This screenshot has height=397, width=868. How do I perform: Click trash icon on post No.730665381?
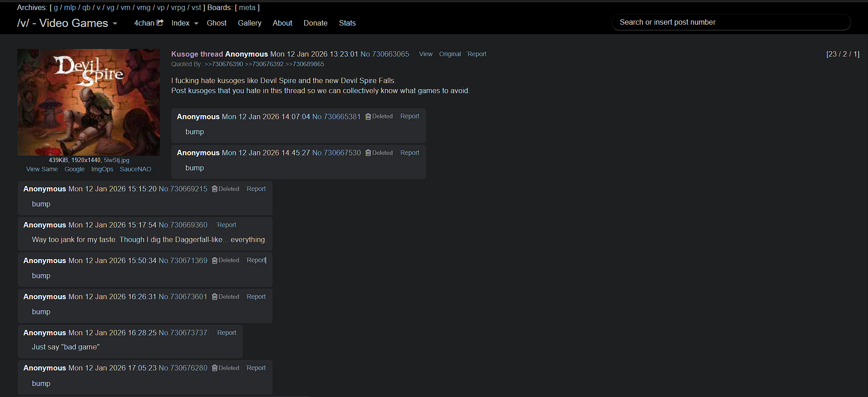coord(368,116)
